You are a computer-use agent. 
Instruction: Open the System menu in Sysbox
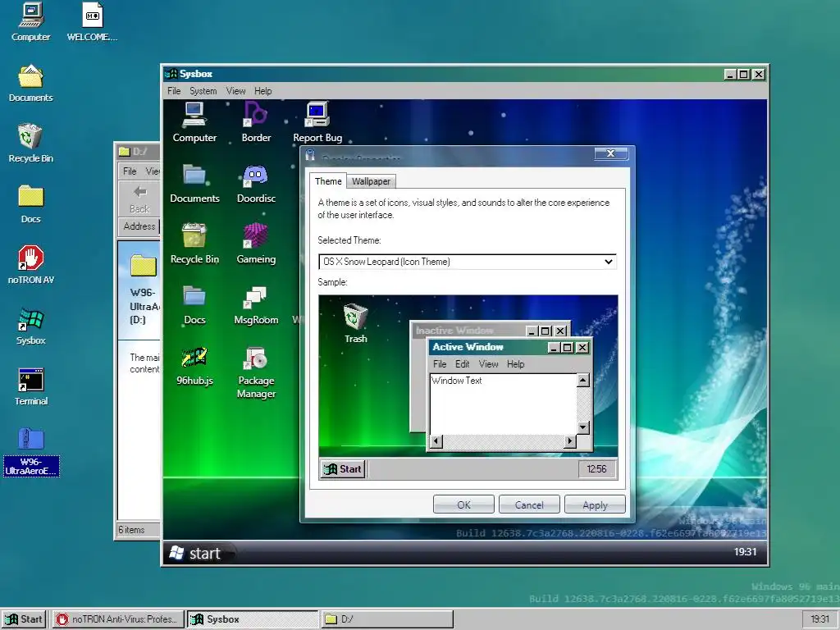click(x=203, y=91)
